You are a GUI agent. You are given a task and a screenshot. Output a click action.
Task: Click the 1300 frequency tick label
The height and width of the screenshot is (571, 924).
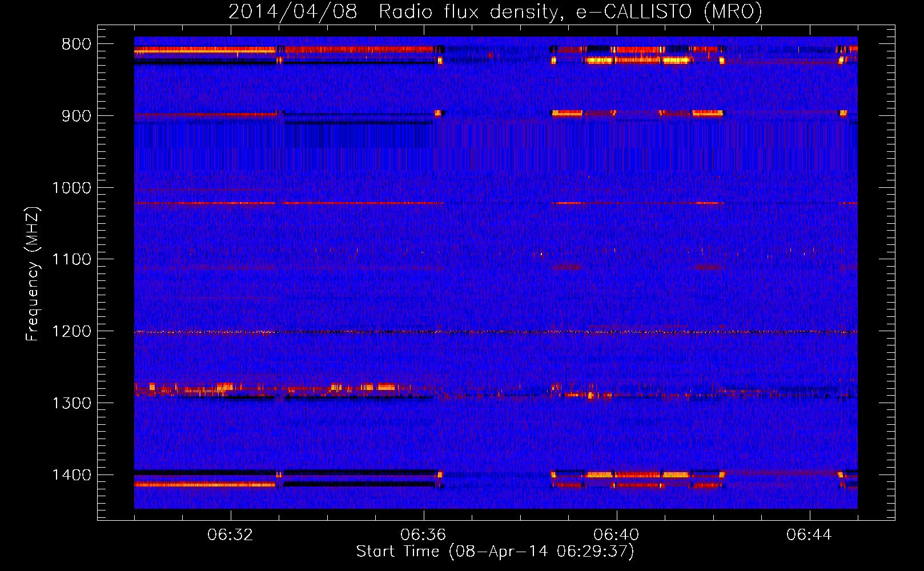coord(71,403)
